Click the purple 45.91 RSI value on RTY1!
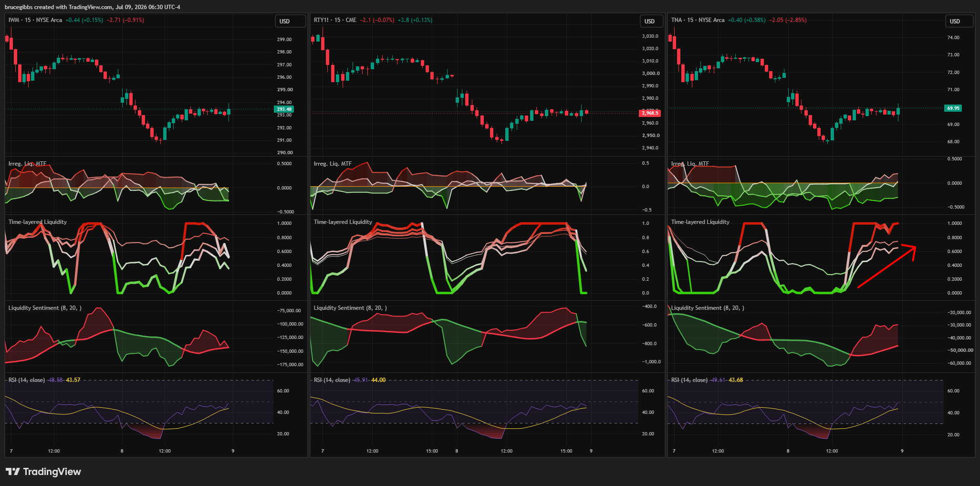 pos(361,380)
